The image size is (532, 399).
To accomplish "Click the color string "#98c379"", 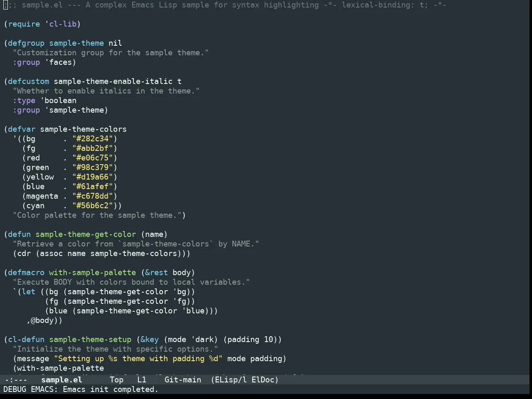I will click(x=93, y=167).
